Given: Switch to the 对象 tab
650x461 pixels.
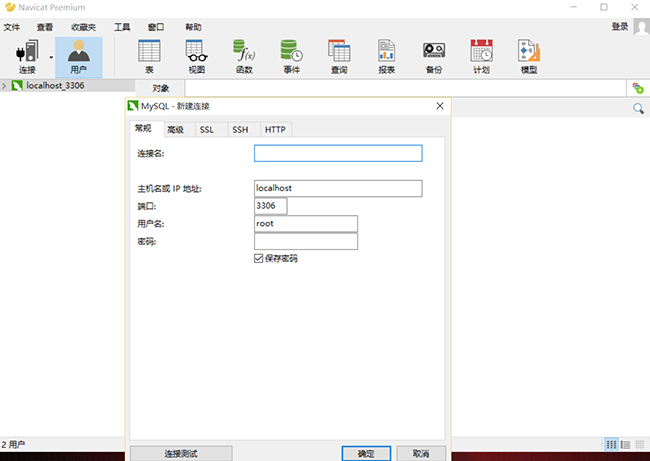Looking at the screenshot, I should [160, 88].
